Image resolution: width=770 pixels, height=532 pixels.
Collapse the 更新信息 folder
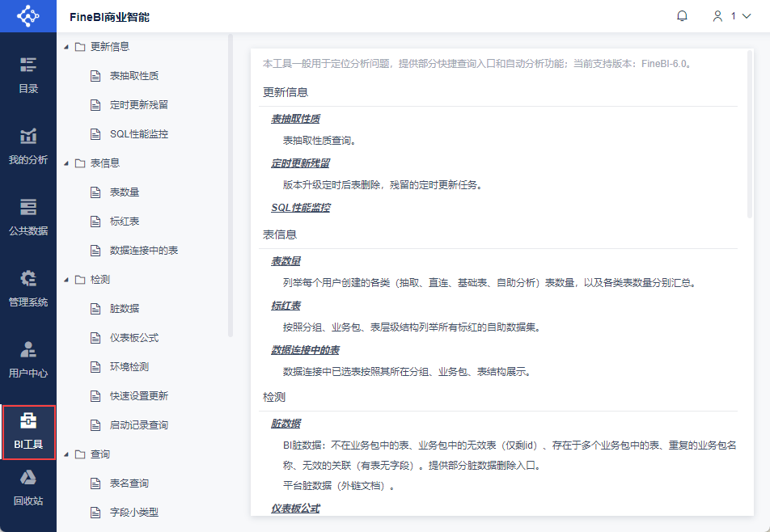(x=66, y=47)
